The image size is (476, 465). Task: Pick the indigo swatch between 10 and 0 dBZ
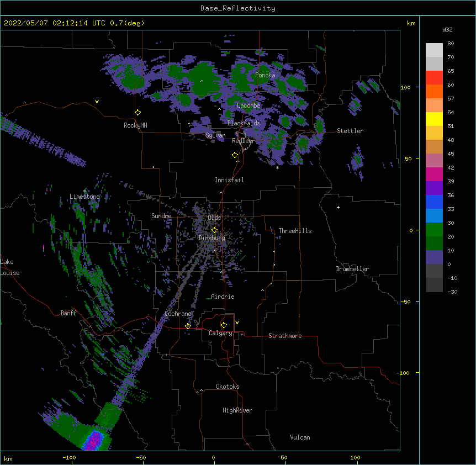coord(434,257)
